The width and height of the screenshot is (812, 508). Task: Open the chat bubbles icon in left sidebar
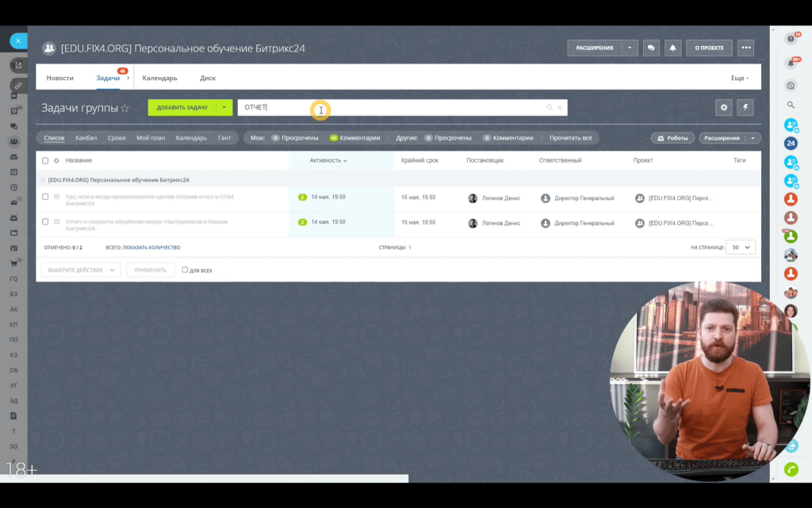(x=14, y=126)
